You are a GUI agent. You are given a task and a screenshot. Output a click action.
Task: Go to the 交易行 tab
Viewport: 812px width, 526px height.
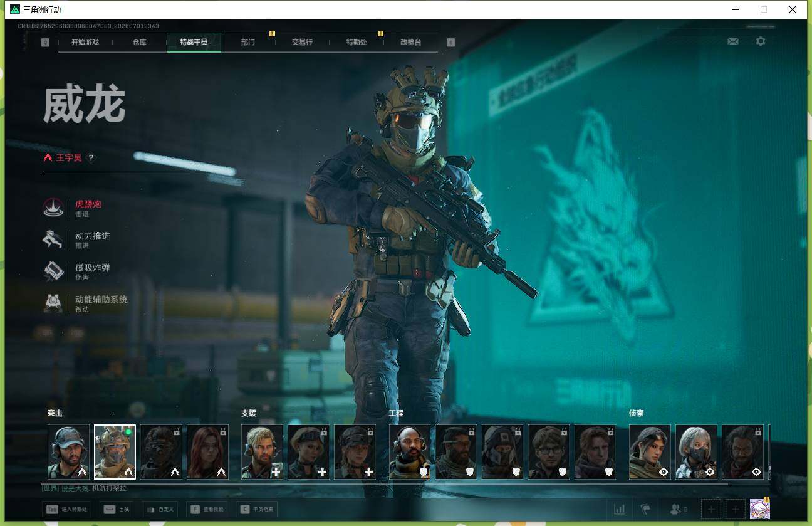click(x=302, y=43)
